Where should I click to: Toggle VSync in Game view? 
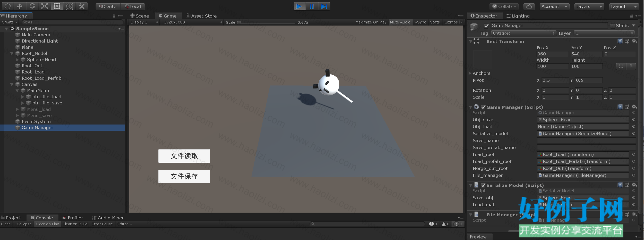[420, 22]
